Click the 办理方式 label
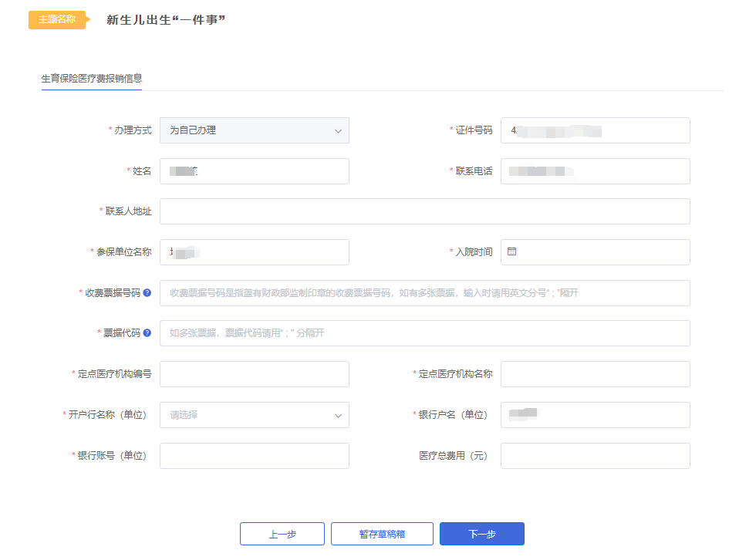 133,130
